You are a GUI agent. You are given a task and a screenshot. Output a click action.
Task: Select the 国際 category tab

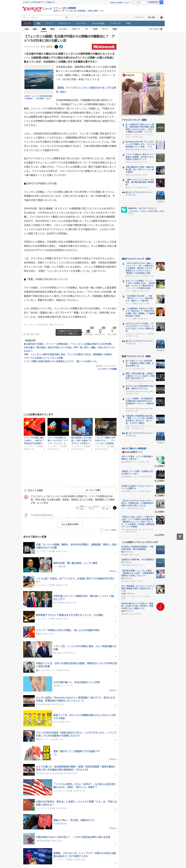pyautogui.click(x=44, y=29)
